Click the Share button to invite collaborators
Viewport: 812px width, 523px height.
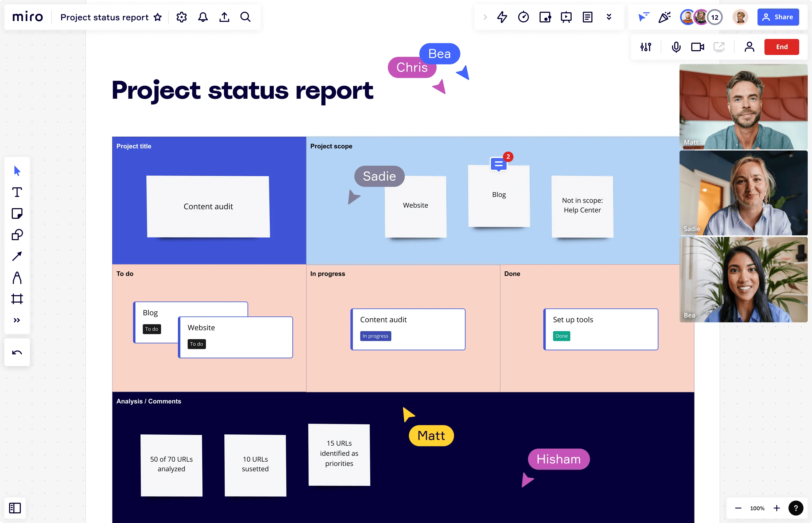tap(779, 17)
